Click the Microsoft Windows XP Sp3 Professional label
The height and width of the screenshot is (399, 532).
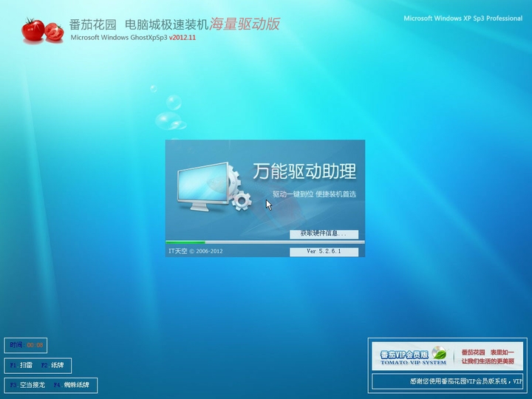pos(463,18)
